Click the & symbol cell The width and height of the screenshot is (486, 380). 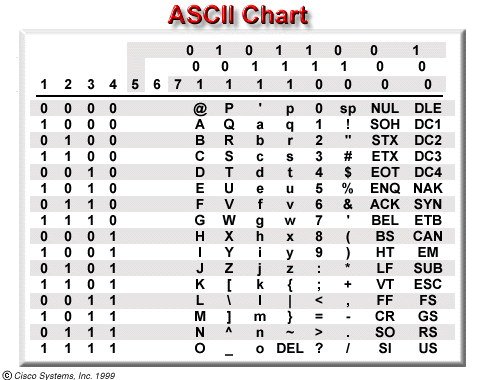tap(348, 204)
